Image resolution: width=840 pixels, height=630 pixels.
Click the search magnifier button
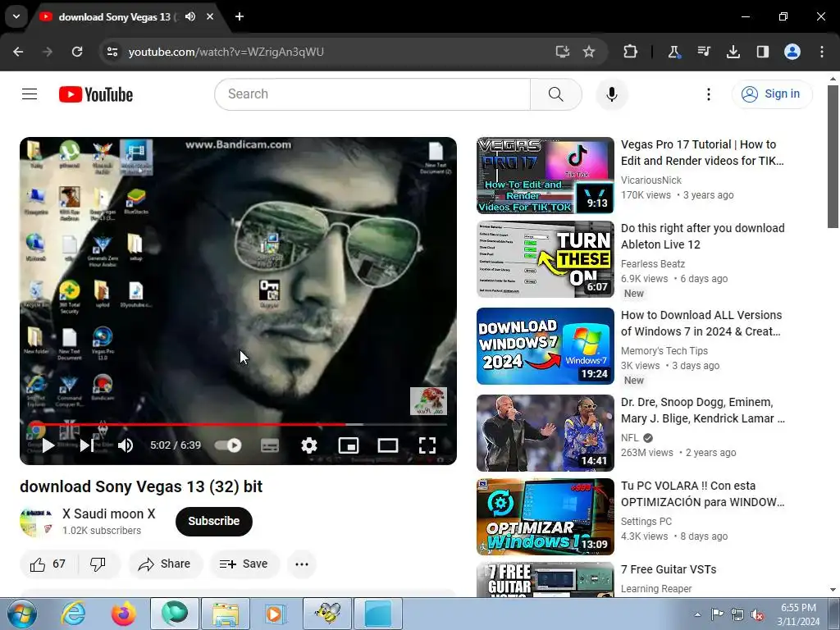point(555,94)
